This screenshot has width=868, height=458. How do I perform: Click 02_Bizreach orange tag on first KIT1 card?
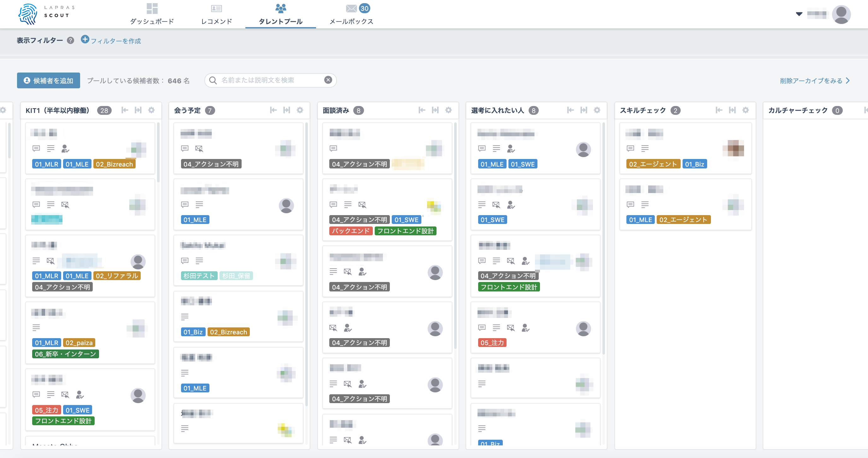pos(114,164)
